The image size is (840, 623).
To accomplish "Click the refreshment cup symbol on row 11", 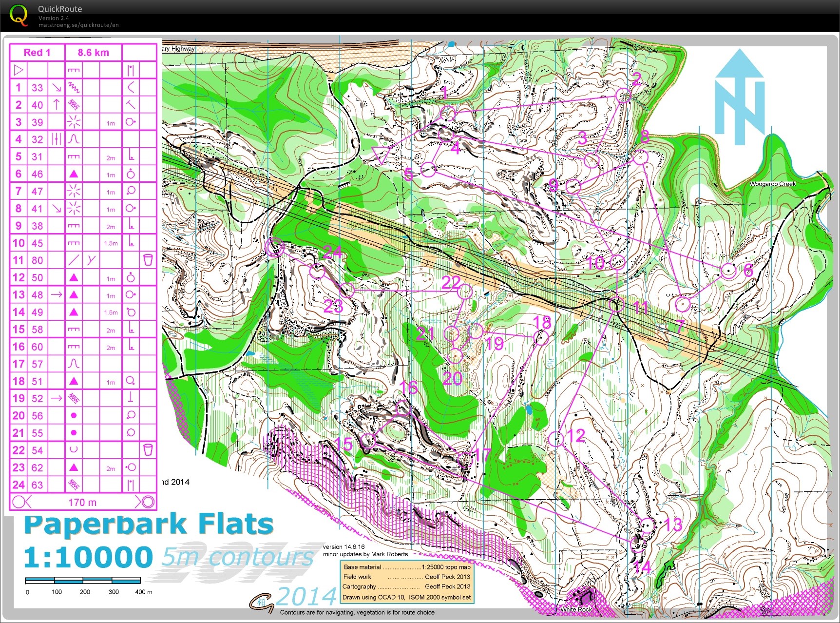I will 148,260.
